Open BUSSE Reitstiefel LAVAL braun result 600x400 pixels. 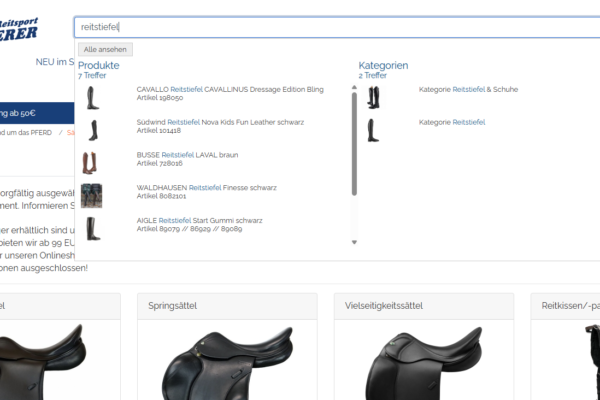pyautogui.click(x=188, y=155)
